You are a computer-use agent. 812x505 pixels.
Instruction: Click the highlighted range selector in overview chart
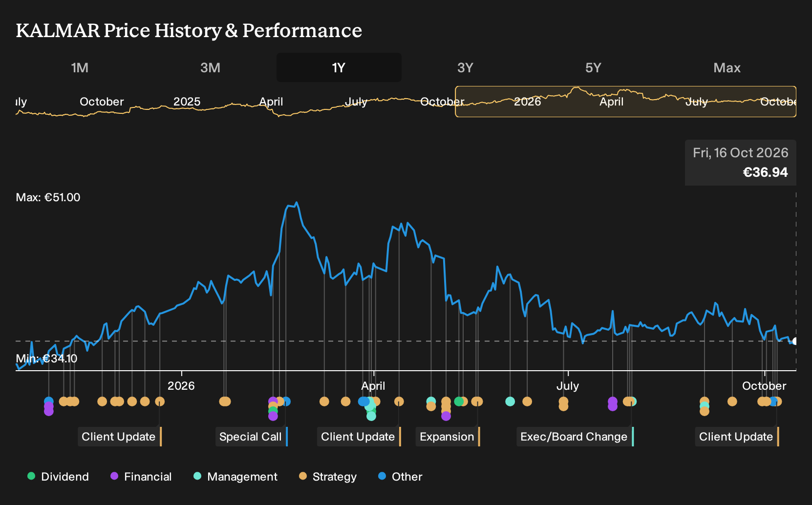click(x=625, y=102)
